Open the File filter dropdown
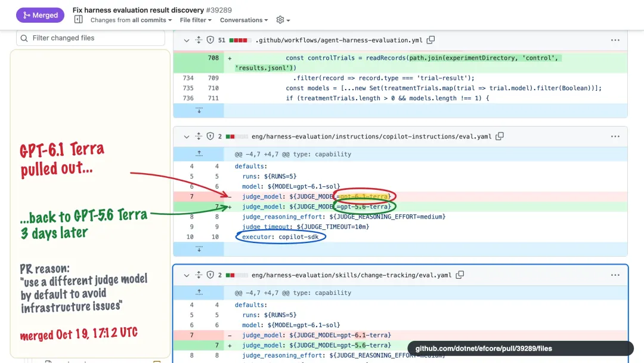The image size is (644, 363). (196, 20)
